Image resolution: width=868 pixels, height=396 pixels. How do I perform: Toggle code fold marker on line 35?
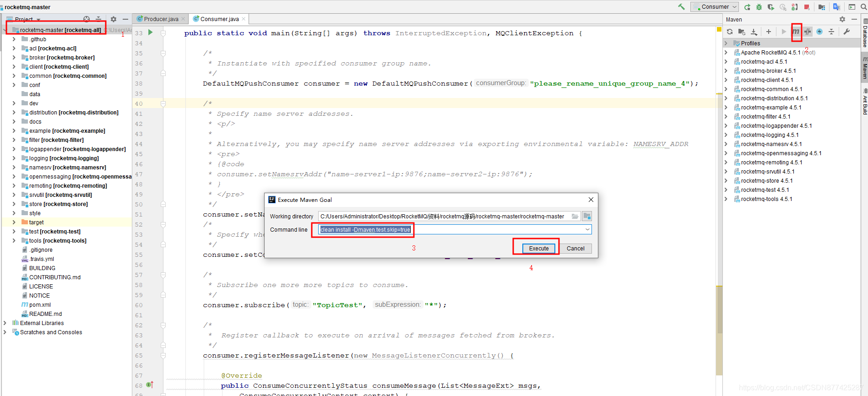163,54
